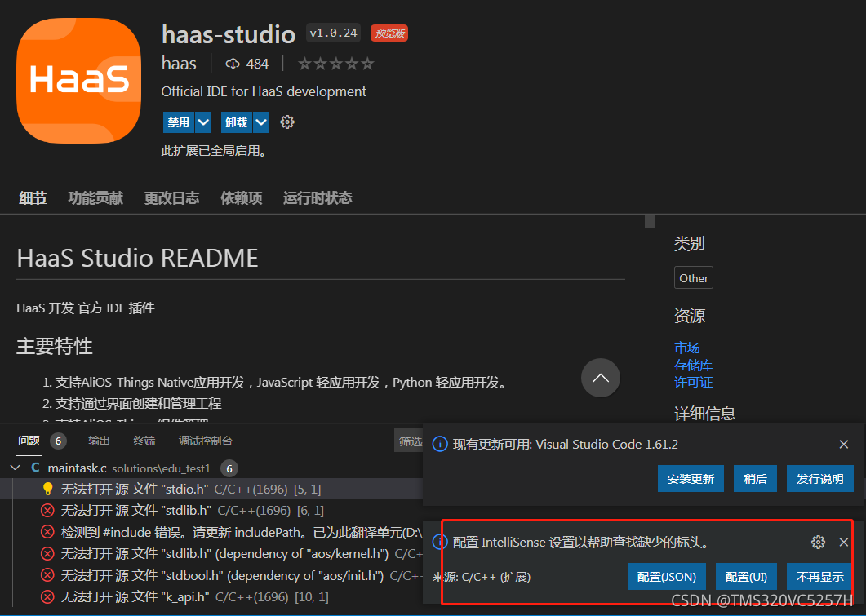
Task: Click the HaaS extension logo image
Action: 78,80
